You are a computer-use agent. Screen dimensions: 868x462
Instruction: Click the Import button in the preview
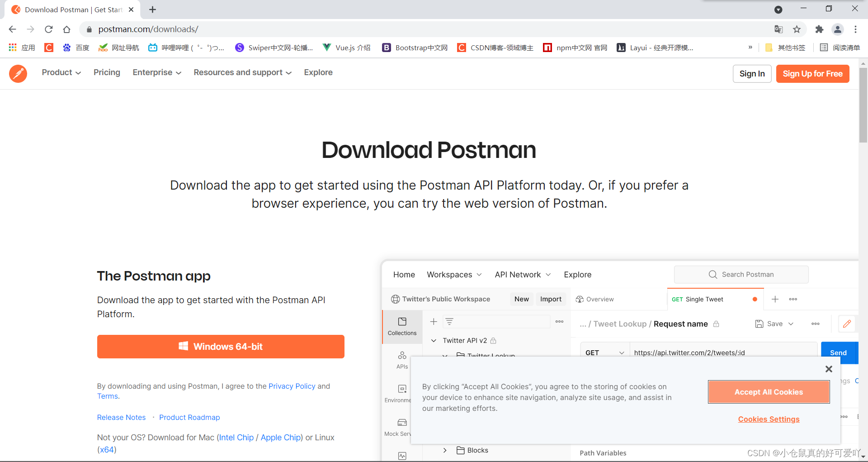(x=551, y=299)
